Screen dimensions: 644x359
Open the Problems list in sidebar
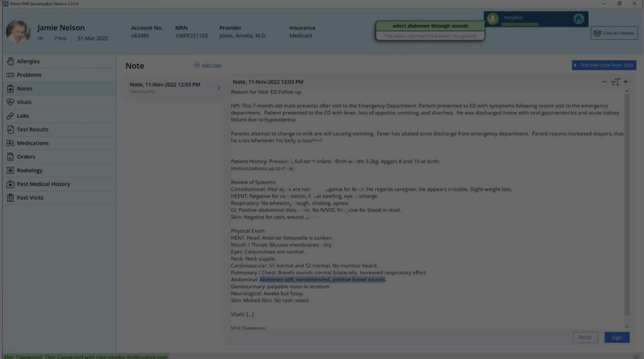pyautogui.click(x=59, y=75)
